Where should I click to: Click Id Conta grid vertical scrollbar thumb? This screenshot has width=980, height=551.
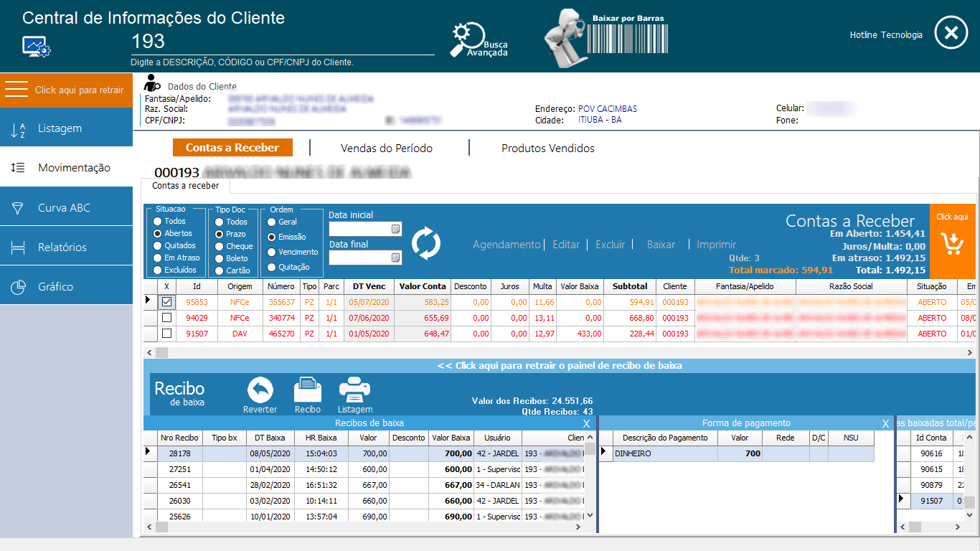click(x=969, y=502)
